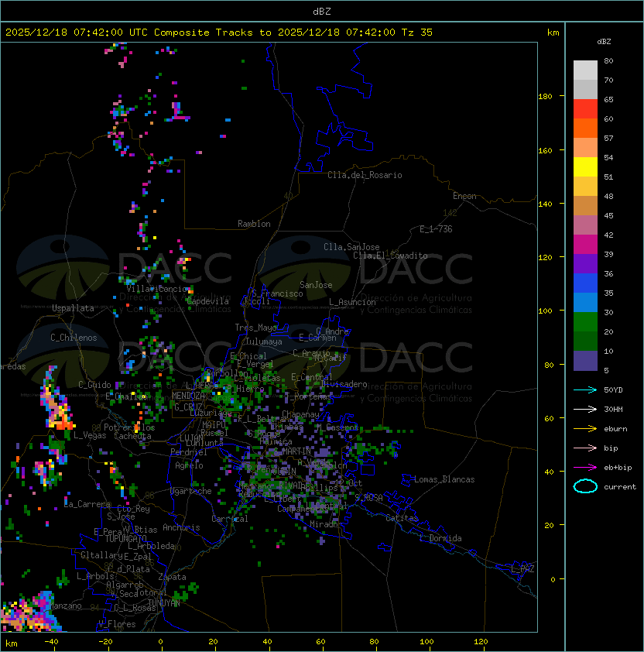The image size is (644, 652).
Task: Pick the magenta swatch below the 42 mark
Action: coord(585,245)
